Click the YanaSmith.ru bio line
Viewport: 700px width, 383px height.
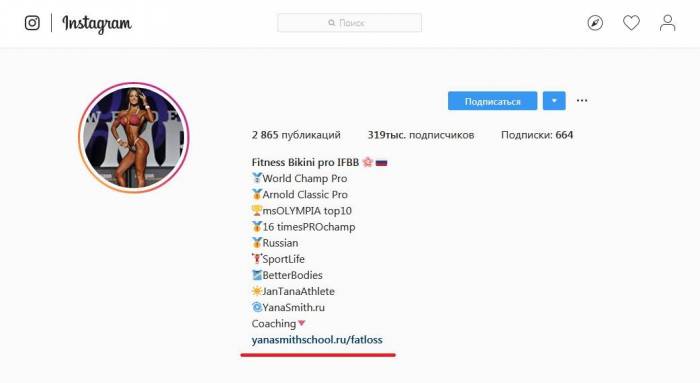pyautogui.click(x=288, y=308)
